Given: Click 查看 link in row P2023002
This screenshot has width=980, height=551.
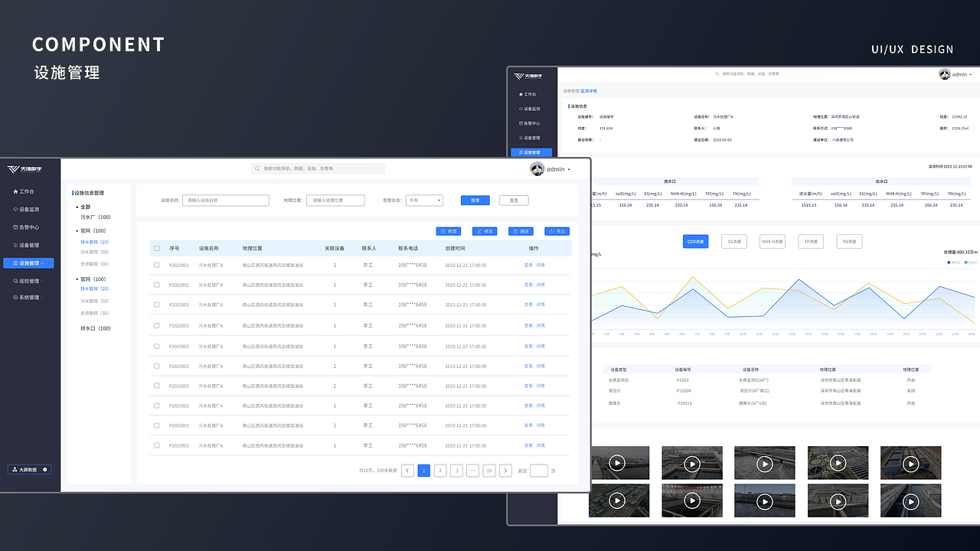Looking at the screenshot, I should coord(528,285).
